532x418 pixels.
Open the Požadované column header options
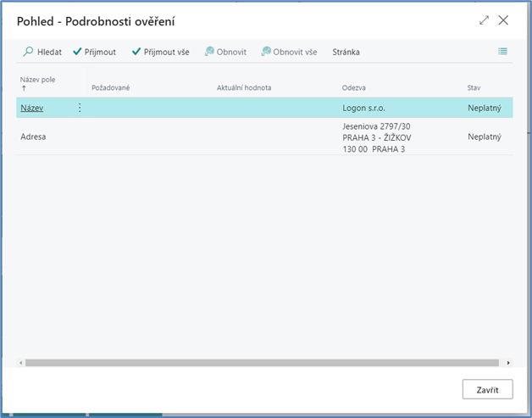(x=110, y=87)
